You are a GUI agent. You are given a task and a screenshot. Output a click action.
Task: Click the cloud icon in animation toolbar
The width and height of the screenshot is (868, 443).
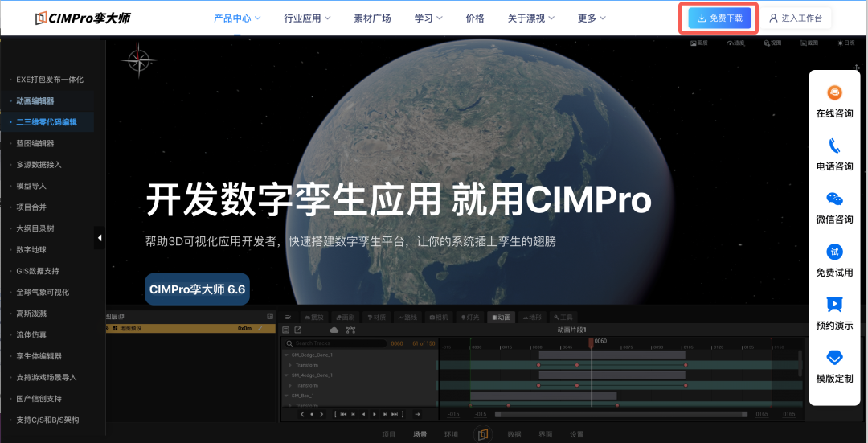click(334, 330)
